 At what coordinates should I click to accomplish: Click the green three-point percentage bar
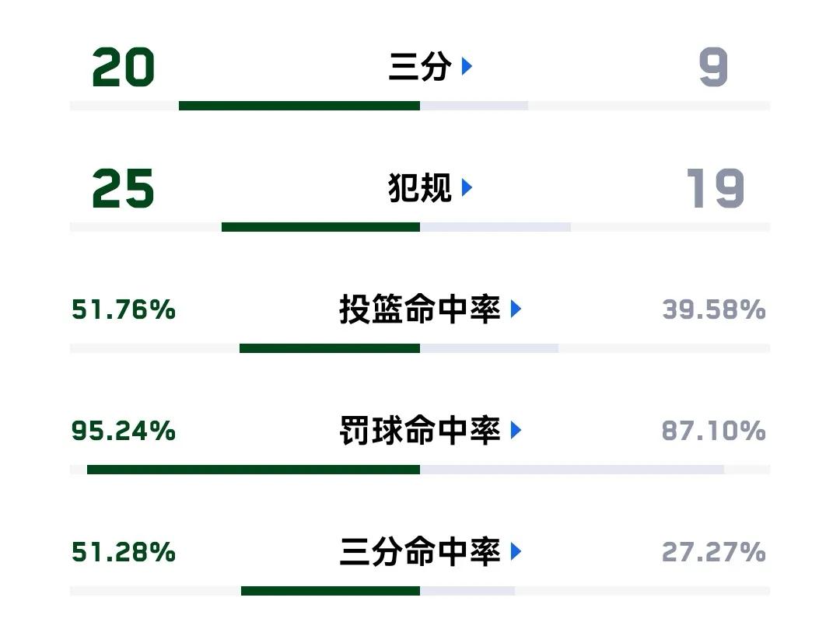click(331, 591)
